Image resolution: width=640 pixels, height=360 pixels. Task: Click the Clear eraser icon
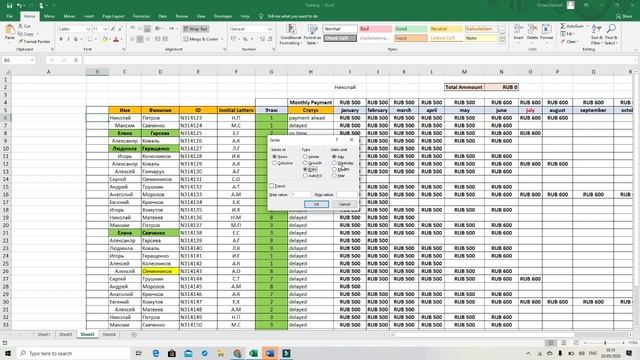tap(563, 41)
